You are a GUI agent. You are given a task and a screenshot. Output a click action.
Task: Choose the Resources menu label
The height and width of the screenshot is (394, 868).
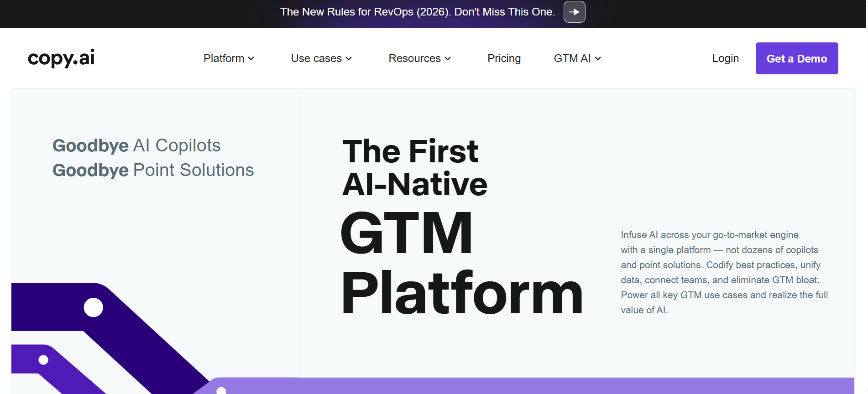[x=414, y=58]
